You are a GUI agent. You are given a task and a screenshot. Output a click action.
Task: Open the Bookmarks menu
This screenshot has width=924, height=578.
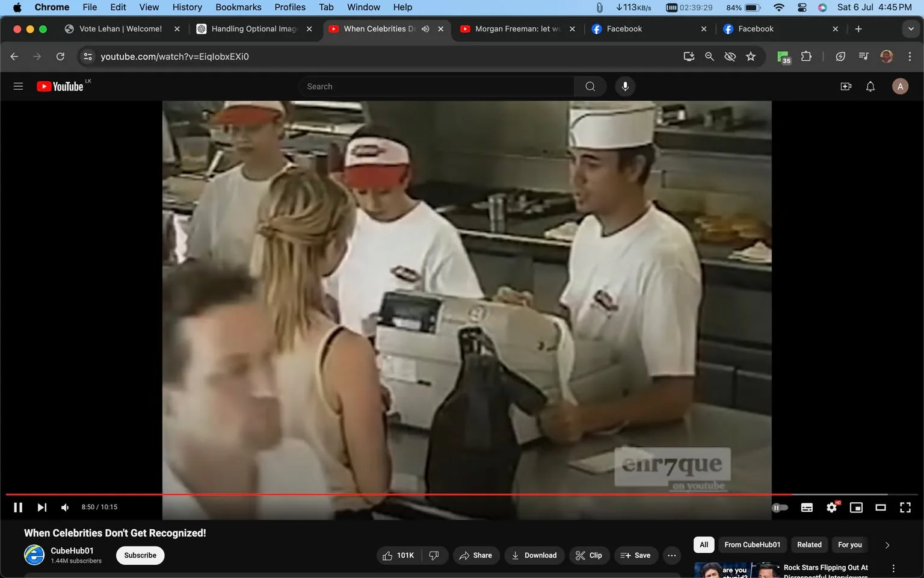[238, 7]
